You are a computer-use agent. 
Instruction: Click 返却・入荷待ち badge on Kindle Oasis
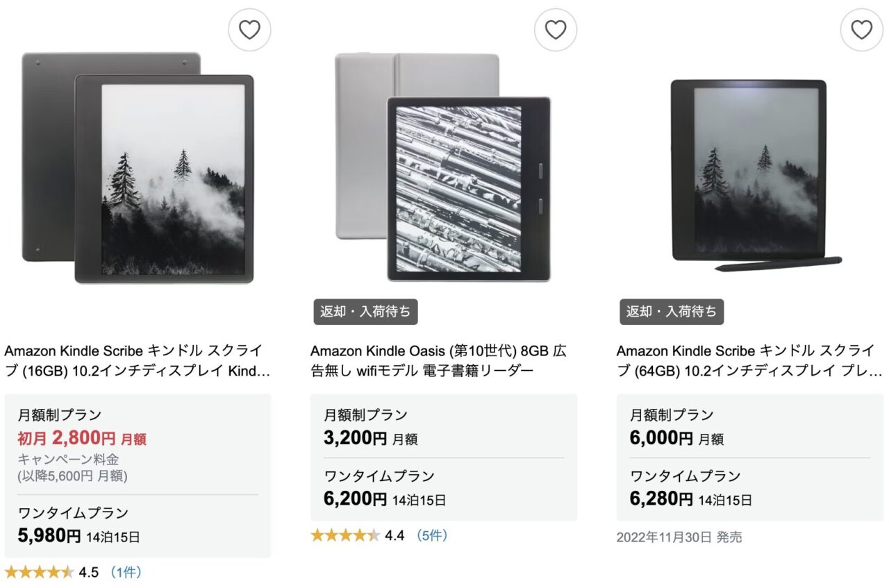[365, 312]
